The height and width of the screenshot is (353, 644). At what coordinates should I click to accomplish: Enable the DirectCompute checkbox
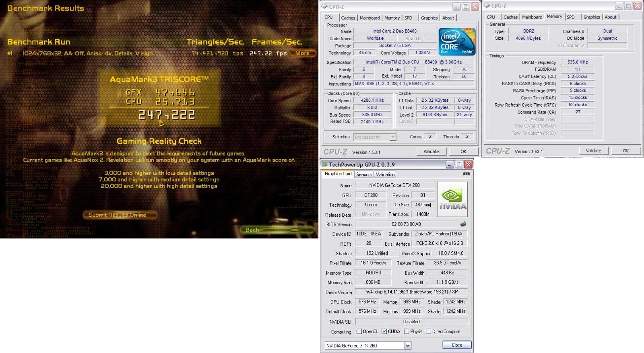click(428, 332)
